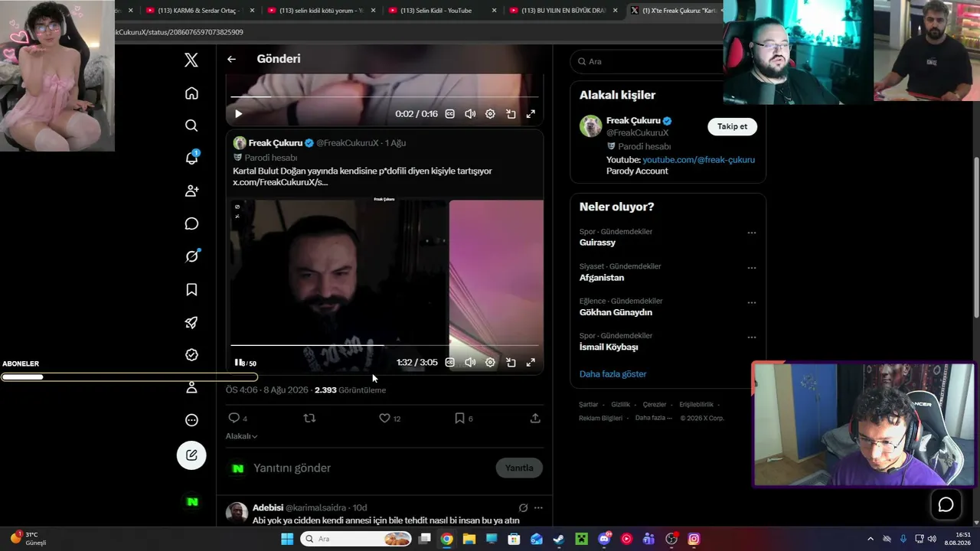
Task: Show more trends via Daha fazla göster
Action: [612, 374]
